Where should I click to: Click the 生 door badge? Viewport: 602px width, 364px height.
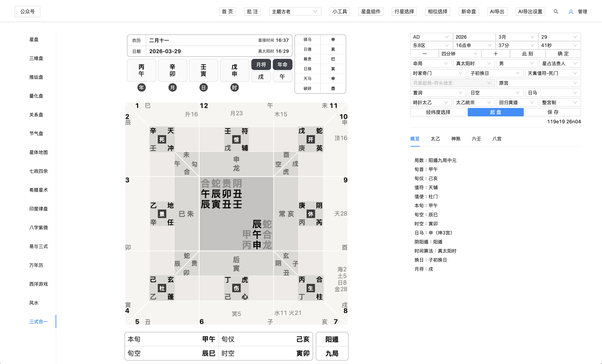click(311, 288)
